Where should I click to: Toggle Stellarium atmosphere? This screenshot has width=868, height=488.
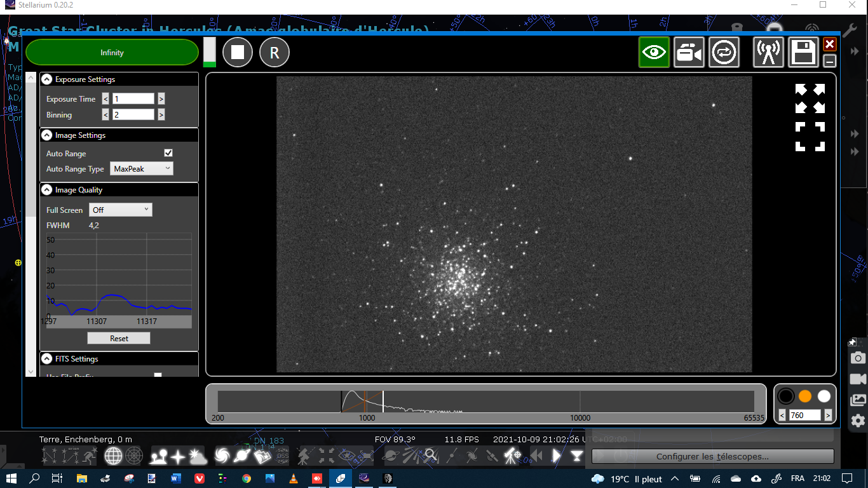[x=198, y=456]
